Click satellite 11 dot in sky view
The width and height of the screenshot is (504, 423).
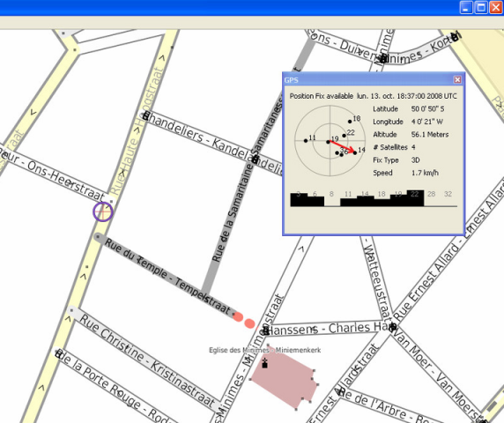click(x=306, y=141)
